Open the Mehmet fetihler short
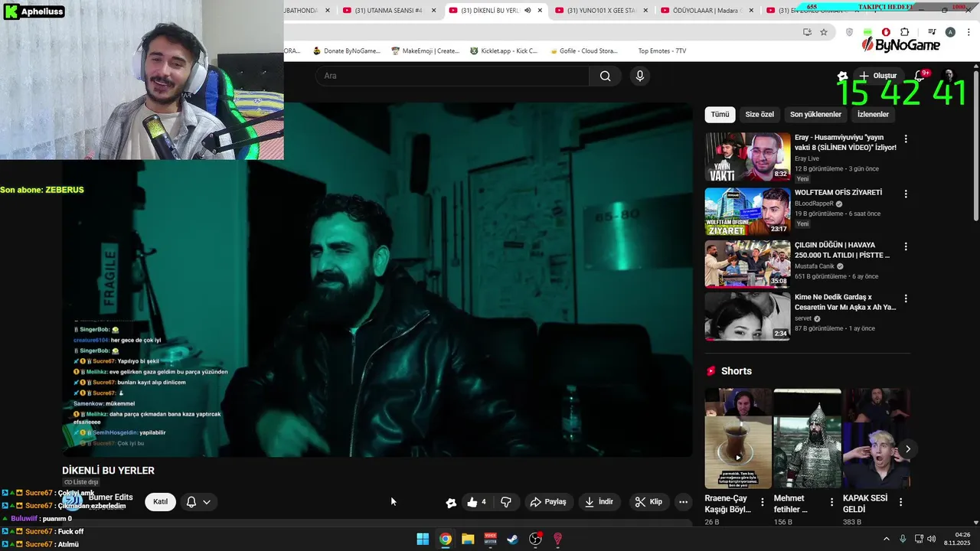 tap(807, 439)
